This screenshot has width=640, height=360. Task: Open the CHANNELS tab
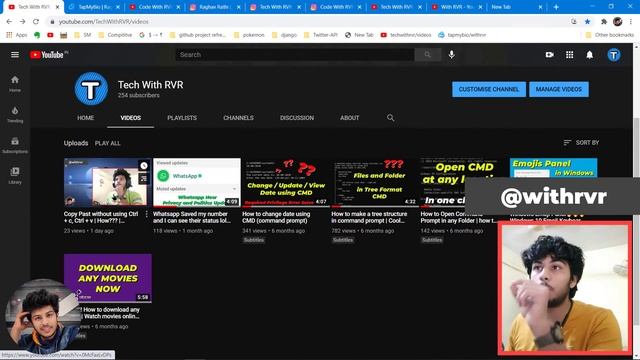[238, 118]
